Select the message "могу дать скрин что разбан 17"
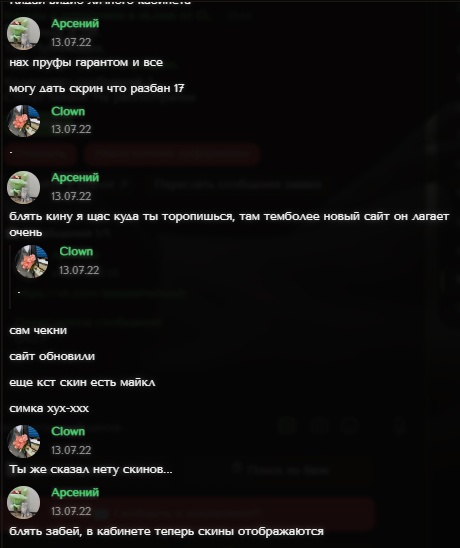This screenshot has height=548, width=460. tap(96, 88)
